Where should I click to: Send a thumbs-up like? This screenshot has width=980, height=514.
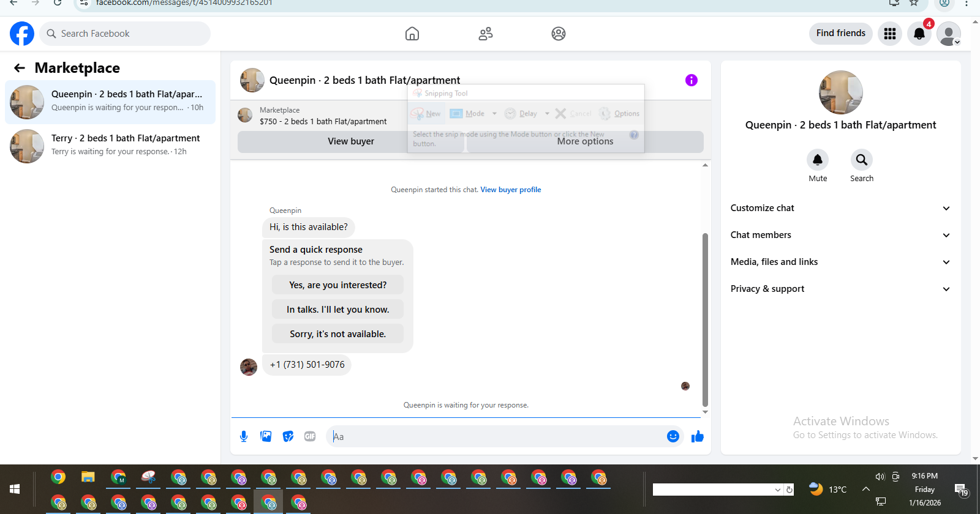pyautogui.click(x=697, y=436)
